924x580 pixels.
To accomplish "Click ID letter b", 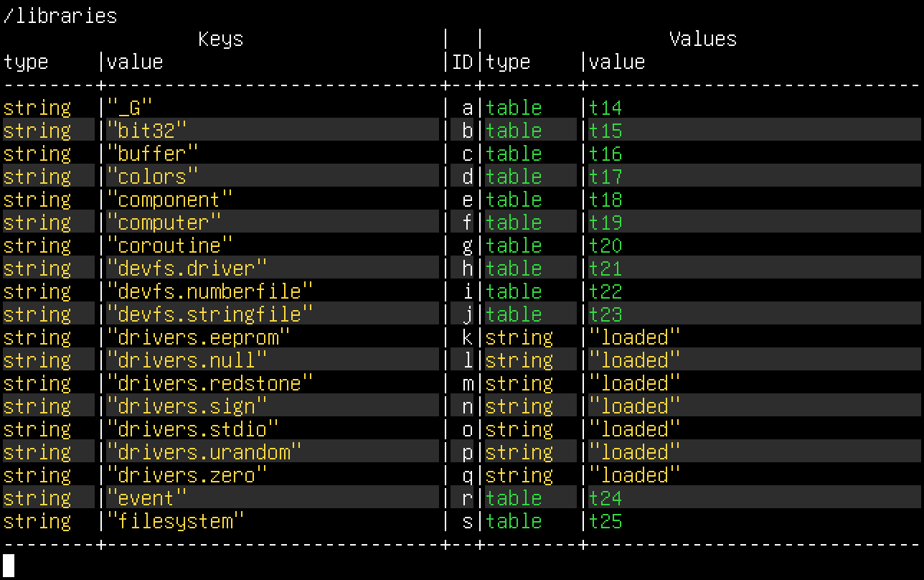I will tap(468, 131).
